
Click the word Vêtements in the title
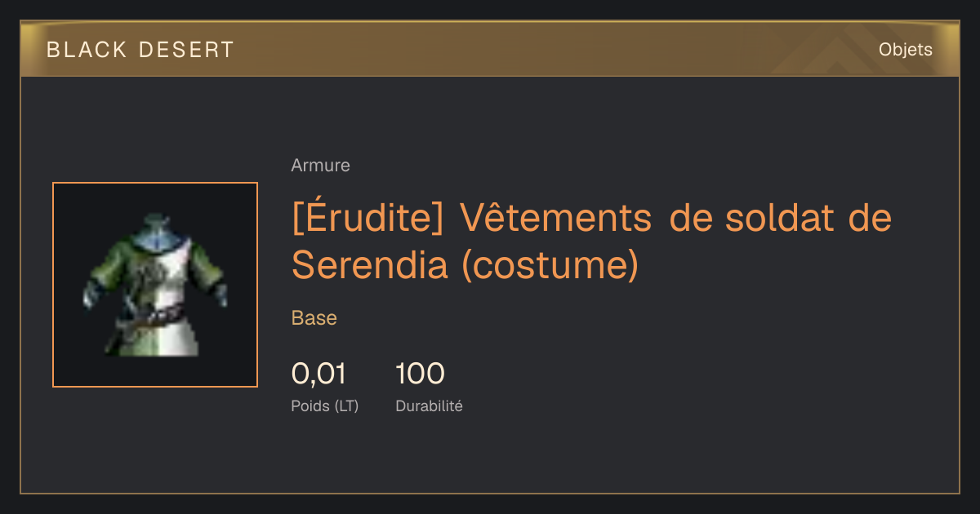[556, 218]
